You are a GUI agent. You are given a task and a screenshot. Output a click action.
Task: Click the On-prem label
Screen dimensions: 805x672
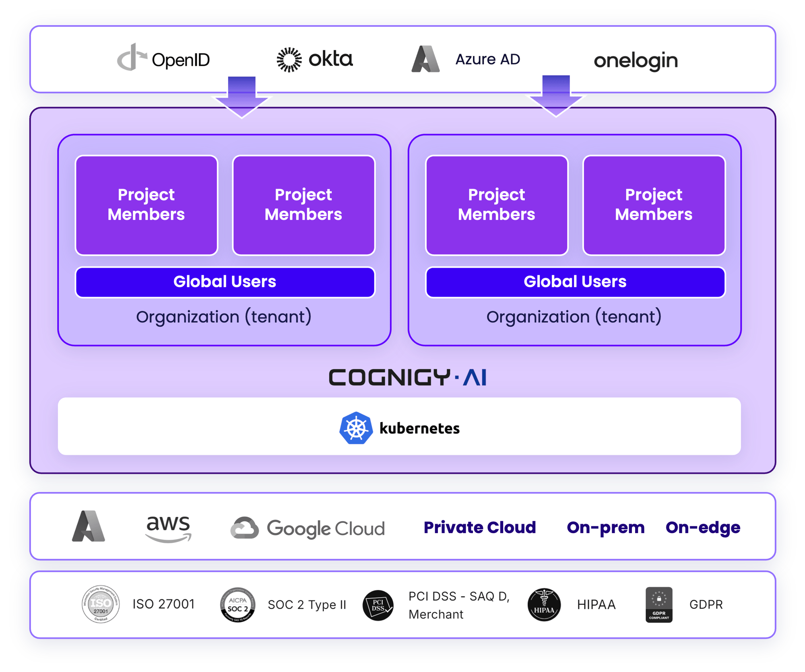[x=606, y=528]
